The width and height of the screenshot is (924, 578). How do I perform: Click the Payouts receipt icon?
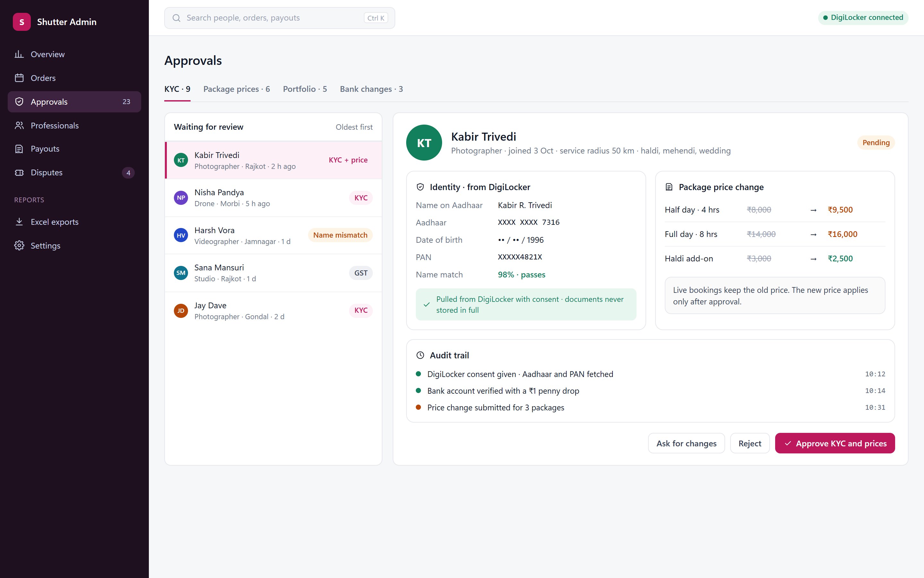[19, 149]
